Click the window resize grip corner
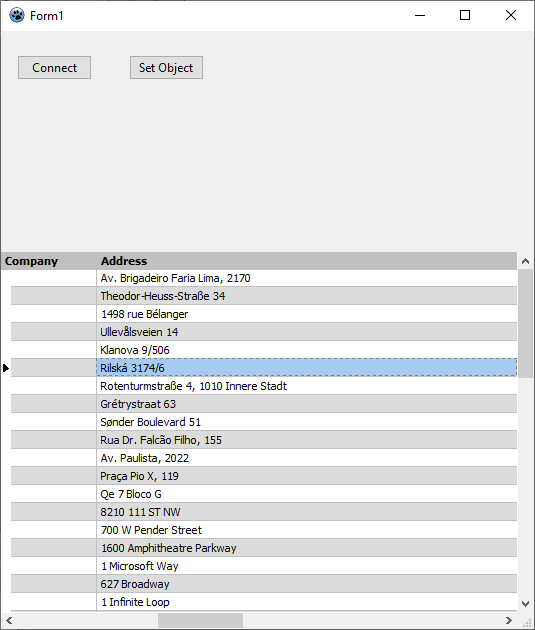The height and width of the screenshot is (630, 535). 527,622
